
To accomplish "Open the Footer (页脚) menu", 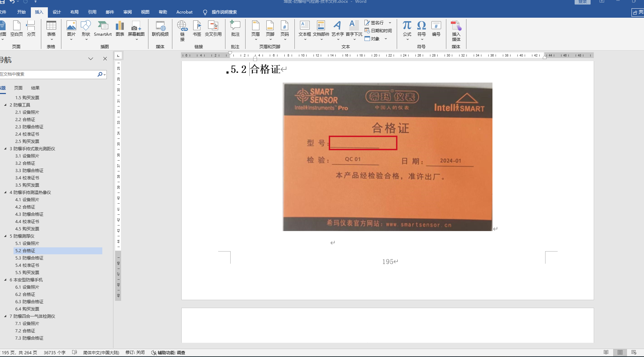I will 270,31.
